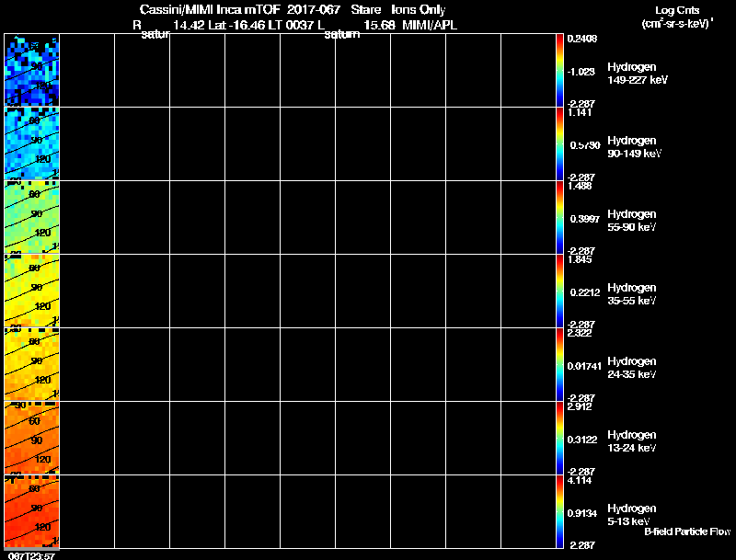
Task: Click the color bar next to 55-90 keV
Action: [x=559, y=217]
